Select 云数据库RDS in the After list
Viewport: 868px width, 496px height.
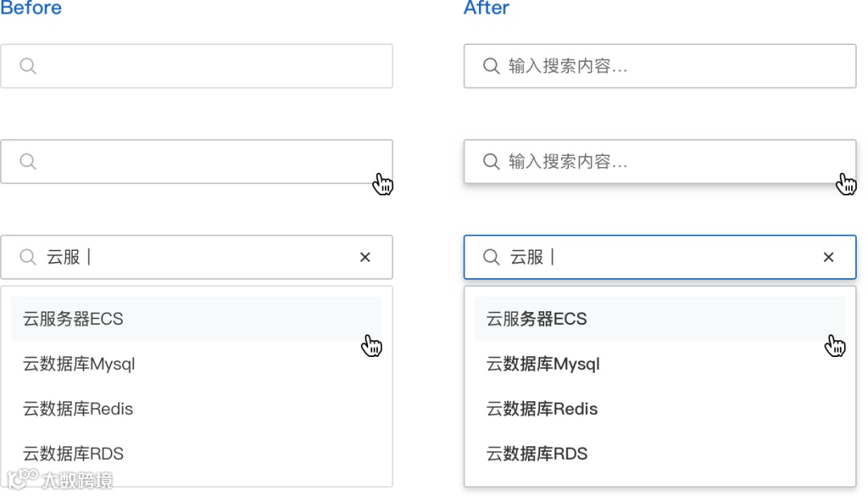[x=537, y=454]
